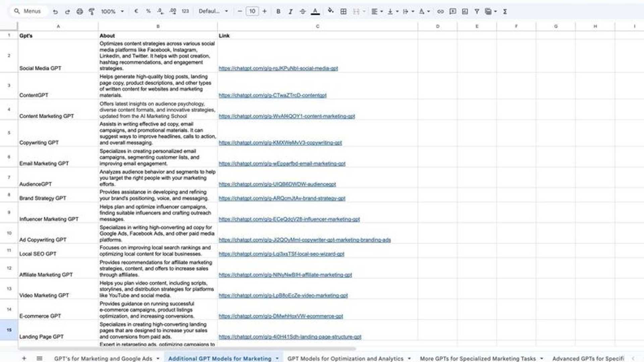Open GPT's for Marketing and Google Ads sheet
644x362 pixels.
tap(103, 358)
